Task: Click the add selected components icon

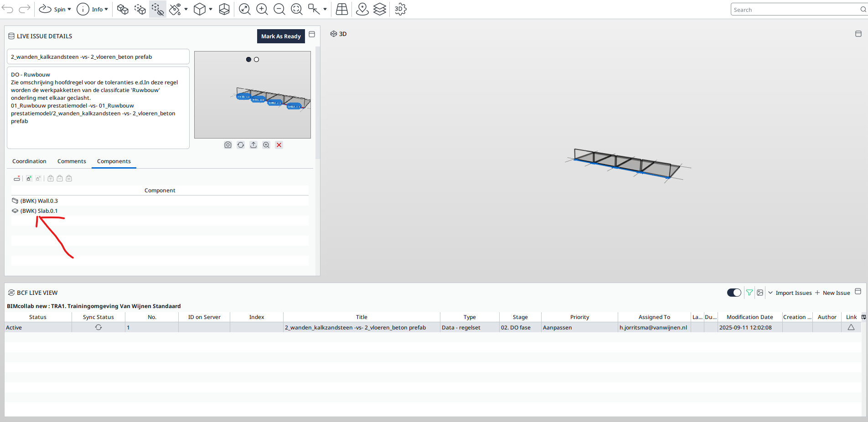Action: tap(29, 178)
